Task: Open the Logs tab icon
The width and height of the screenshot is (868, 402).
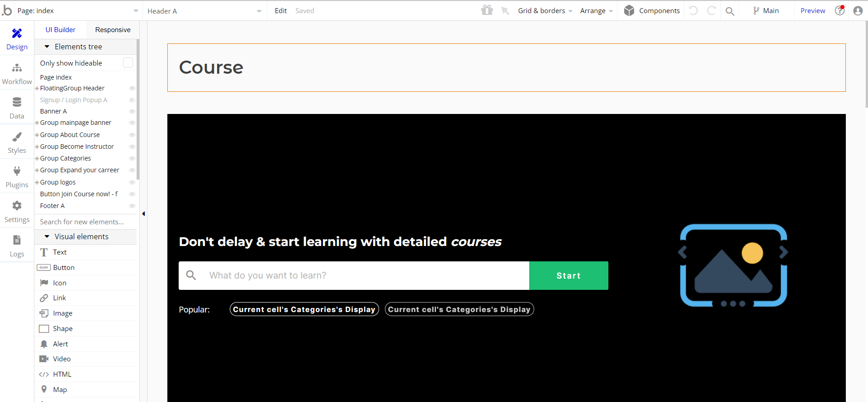Action: pyautogui.click(x=17, y=240)
